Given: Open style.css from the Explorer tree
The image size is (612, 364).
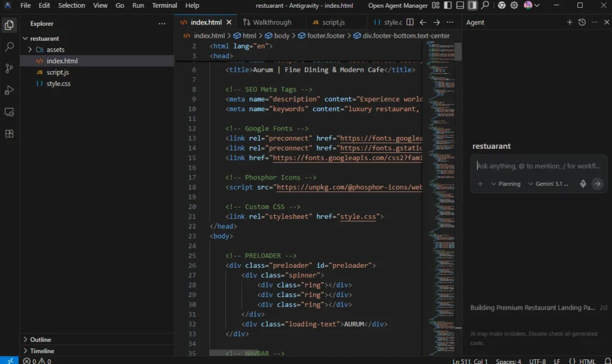Looking at the screenshot, I should pos(97,84).
